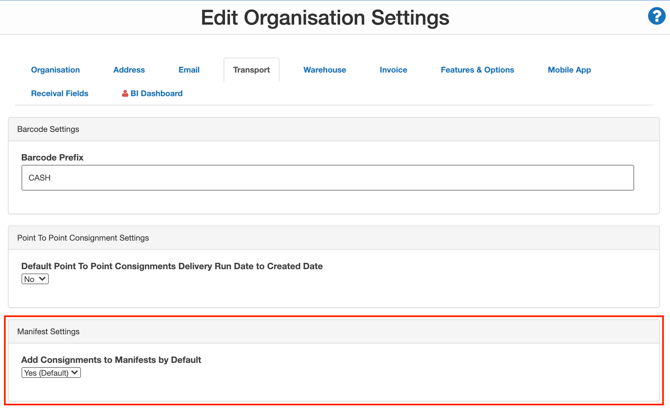The width and height of the screenshot is (670, 409).
Task: Go to the Email tab
Action: [x=189, y=70]
